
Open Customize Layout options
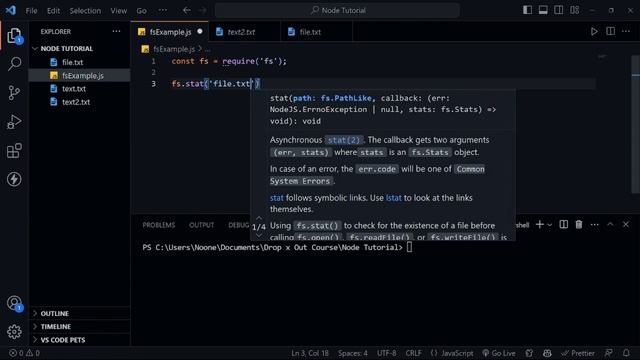coord(574,10)
